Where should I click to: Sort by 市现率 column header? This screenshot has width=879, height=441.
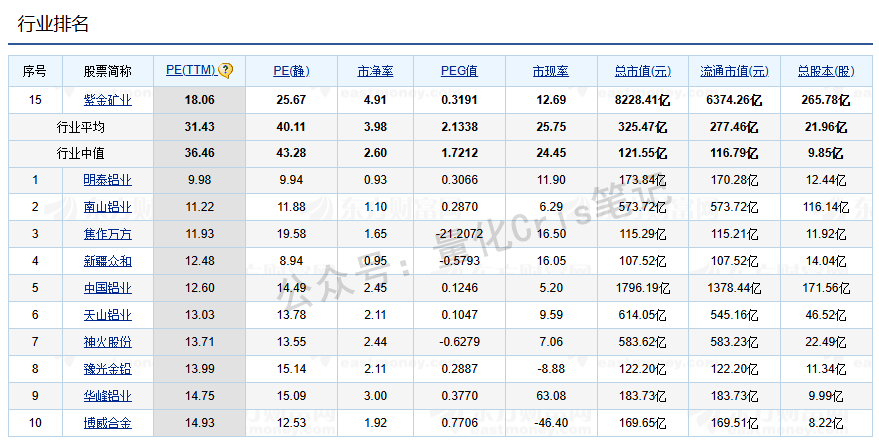(x=550, y=71)
